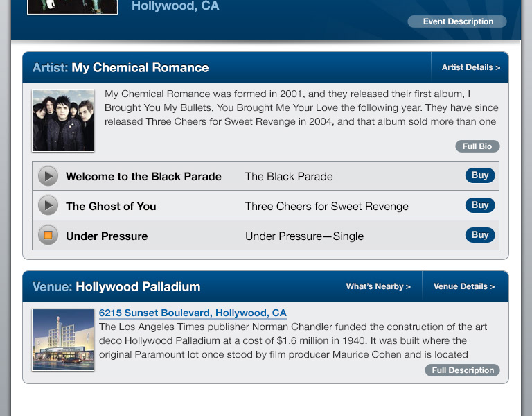Show What's Nearby the venue
Screen dimensions: 532x416
[x=378, y=286]
